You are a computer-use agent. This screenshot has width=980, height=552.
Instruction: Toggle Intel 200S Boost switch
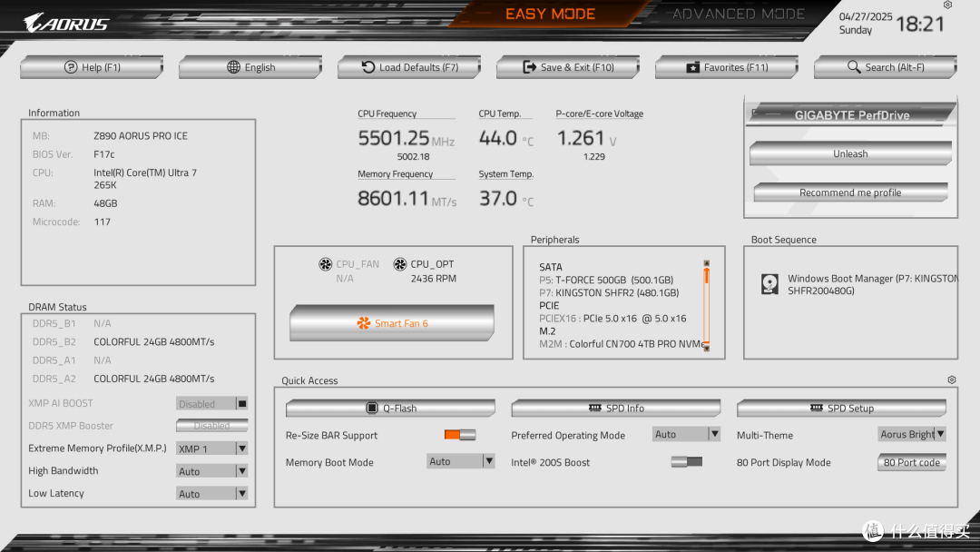(x=686, y=462)
